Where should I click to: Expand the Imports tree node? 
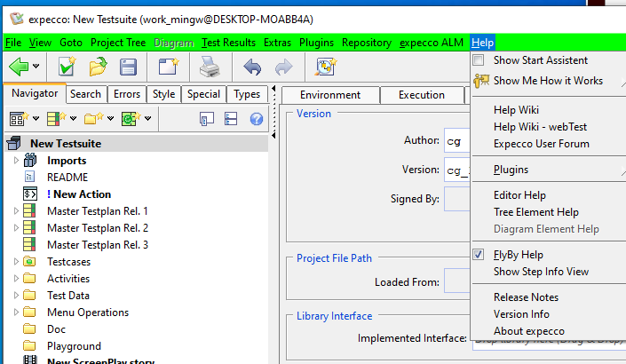[15, 161]
